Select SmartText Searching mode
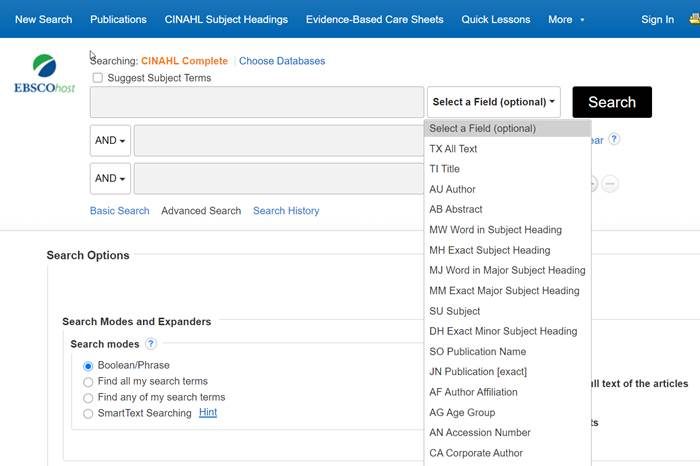Screen dimensions: 700x466 (88, 414)
